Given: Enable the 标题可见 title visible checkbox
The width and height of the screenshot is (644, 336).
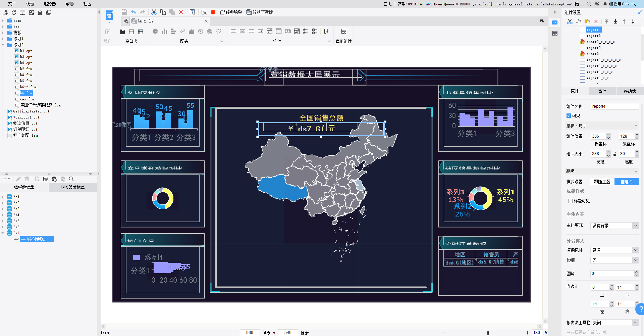Looking at the screenshot, I should point(570,201).
